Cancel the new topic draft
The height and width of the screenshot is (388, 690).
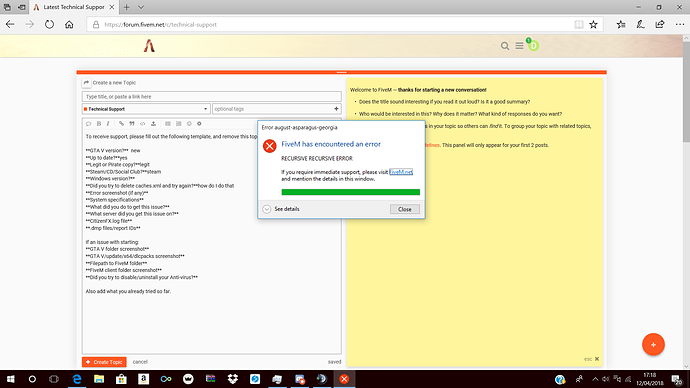coord(140,362)
